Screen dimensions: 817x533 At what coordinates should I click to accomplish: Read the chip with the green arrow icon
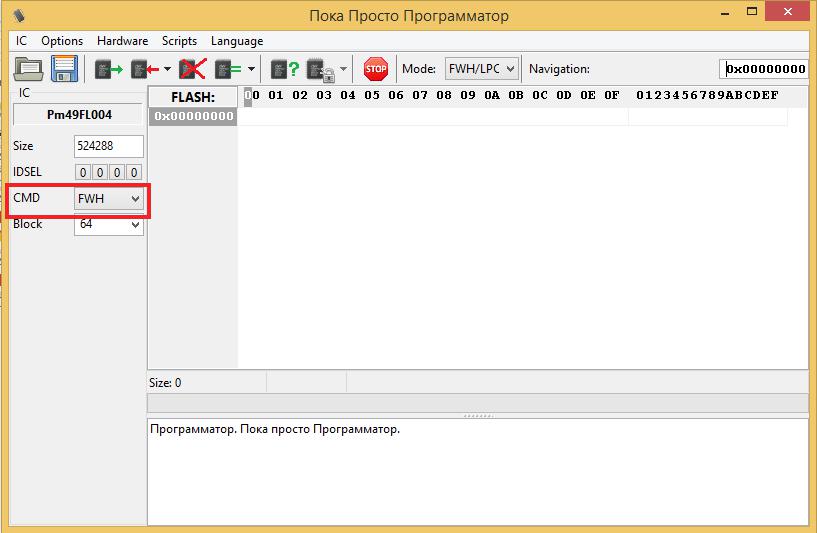pyautogui.click(x=108, y=69)
